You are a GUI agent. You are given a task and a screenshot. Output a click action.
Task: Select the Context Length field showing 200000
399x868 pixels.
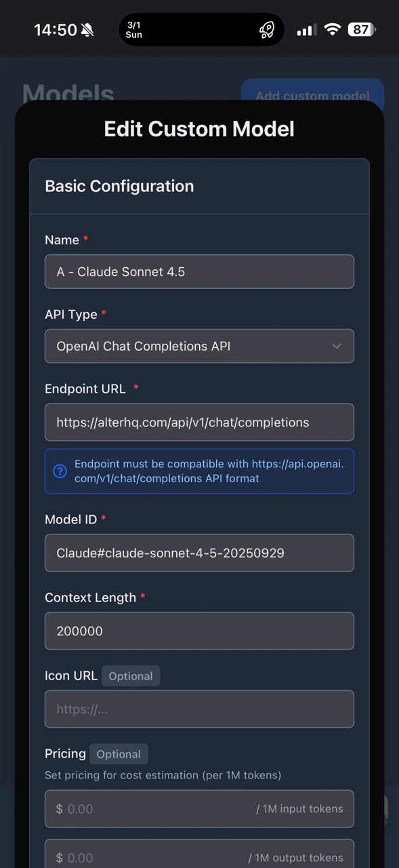(199, 631)
